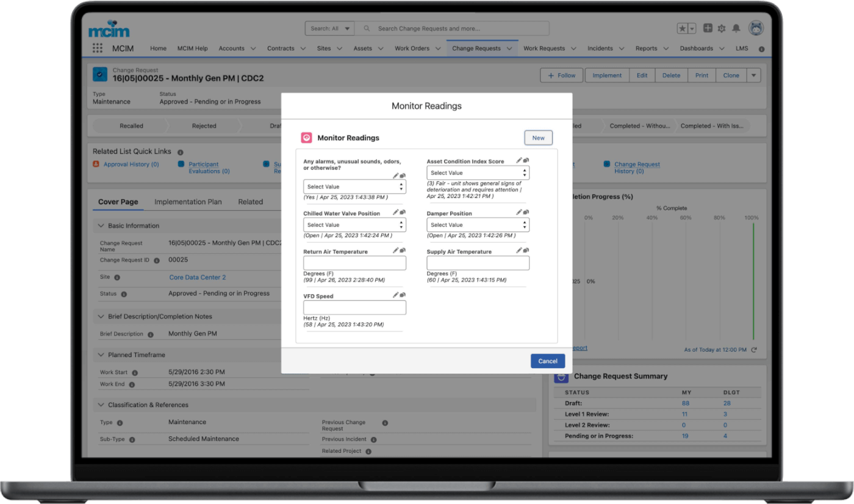854x504 pixels.
Task: Open the notifications bell icon
Action: click(736, 28)
